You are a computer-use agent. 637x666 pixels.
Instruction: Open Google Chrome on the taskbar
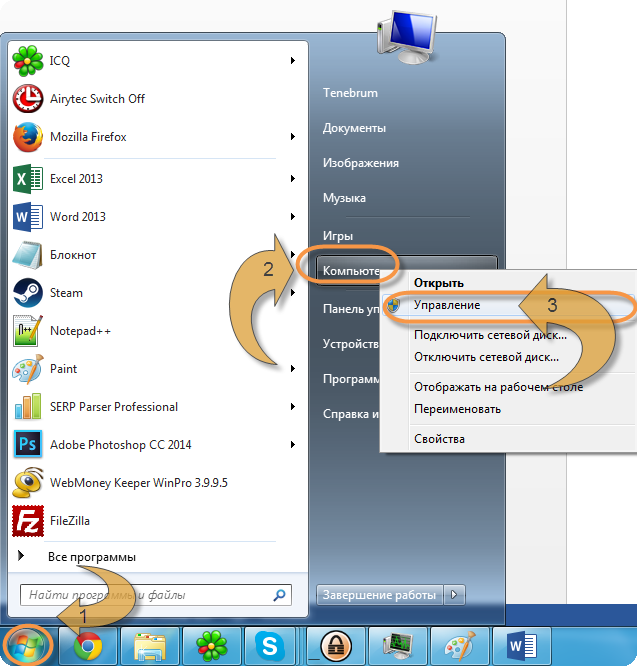click(88, 646)
